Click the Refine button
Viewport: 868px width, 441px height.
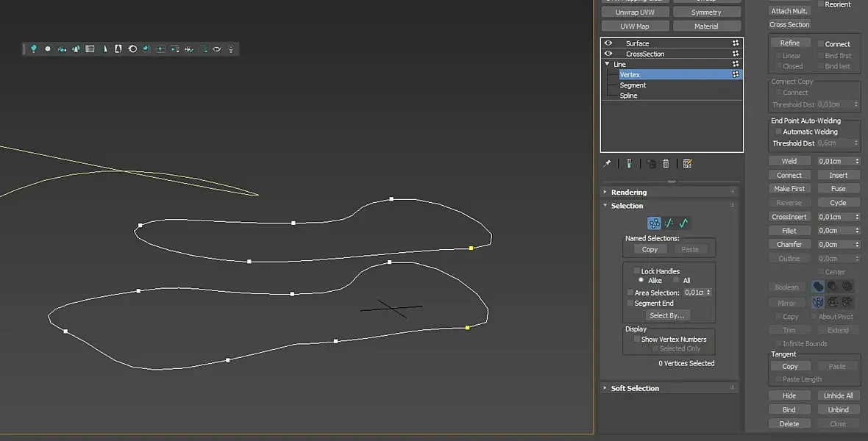click(789, 43)
